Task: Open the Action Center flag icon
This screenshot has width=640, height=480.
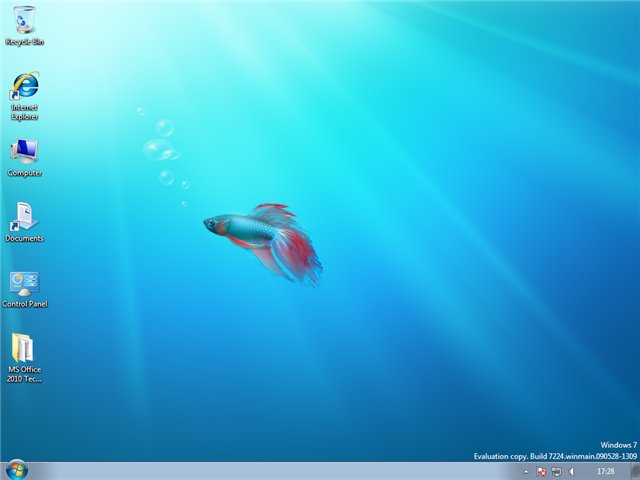Action: coord(541,472)
